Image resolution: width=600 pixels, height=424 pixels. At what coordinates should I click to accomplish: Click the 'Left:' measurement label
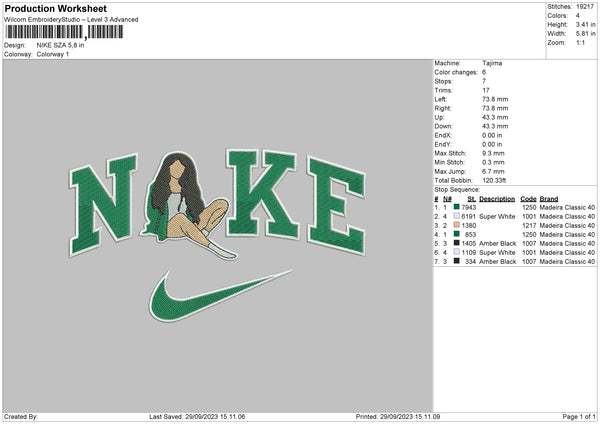pyautogui.click(x=440, y=99)
